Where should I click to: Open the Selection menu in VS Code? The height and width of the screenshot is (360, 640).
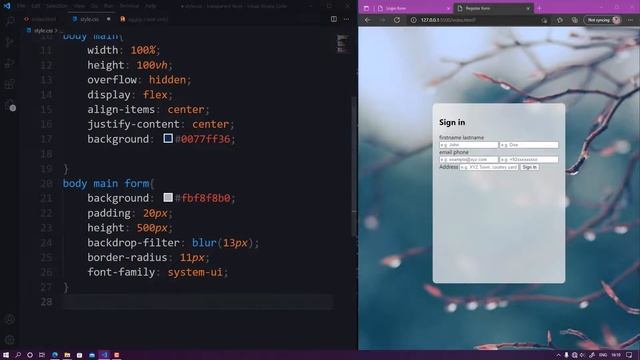tap(56, 6)
